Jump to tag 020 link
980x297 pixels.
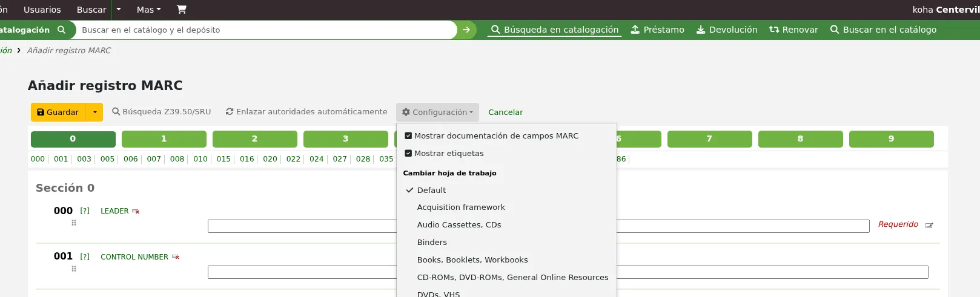click(x=270, y=159)
